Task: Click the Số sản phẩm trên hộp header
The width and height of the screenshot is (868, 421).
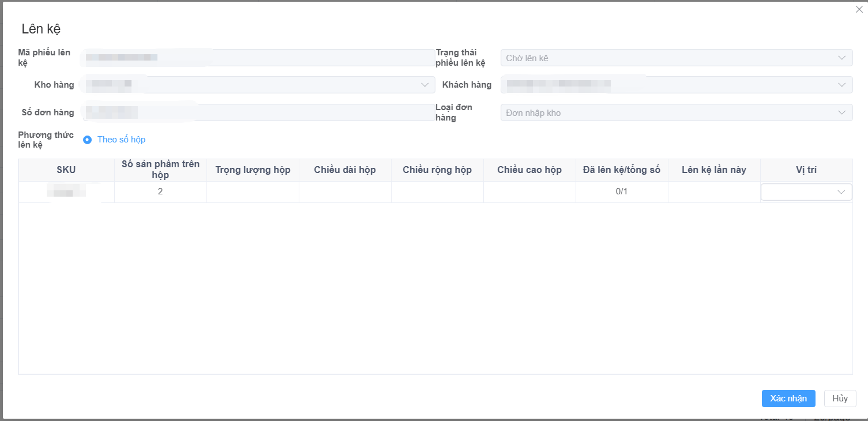Action: 160,170
